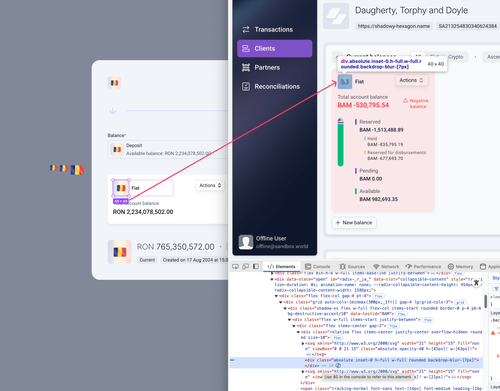Open the Actions dropdown on the BAM card
This screenshot has height=391, width=500.
point(411,80)
